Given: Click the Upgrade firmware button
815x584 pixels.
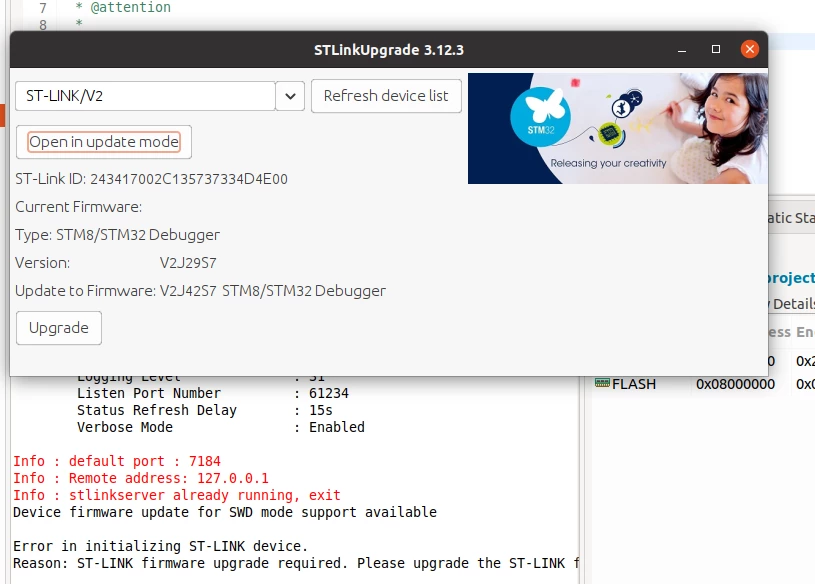Looking at the screenshot, I should pos(59,328).
